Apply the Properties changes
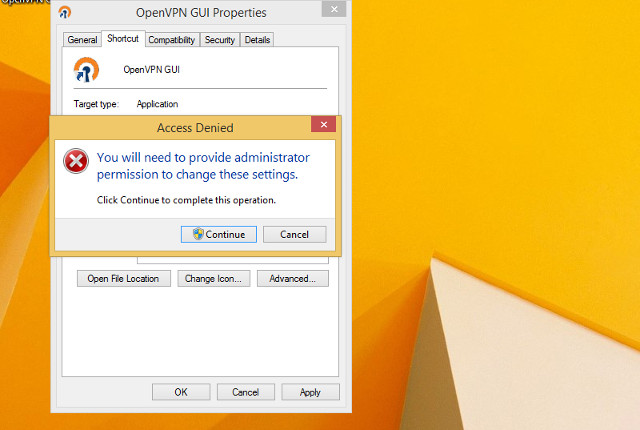The image size is (640, 430). pyautogui.click(x=310, y=392)
